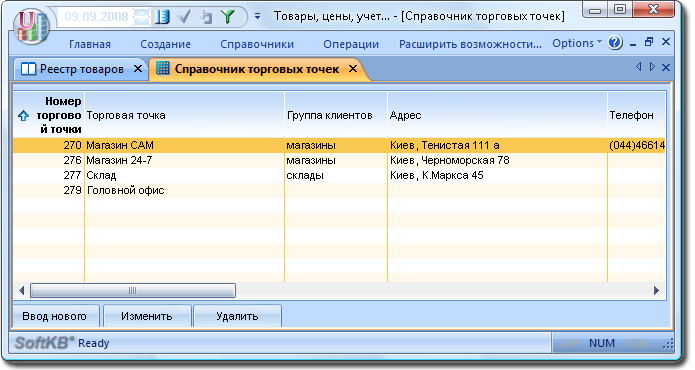Select the Склад row name cell
Viewport: 695px width, 370px height.
click(184, 175)
